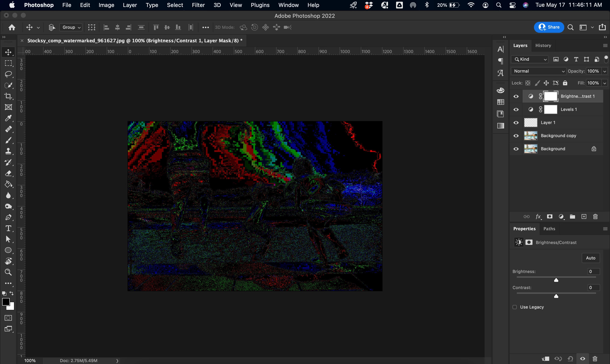
Task: Select the Crop tool
Action: tap(8, 96)
